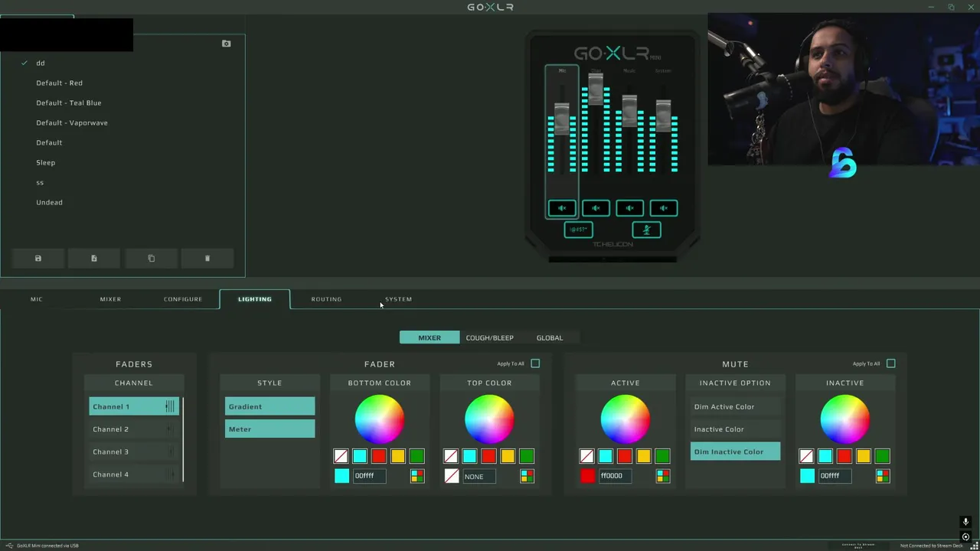Open the profile folder settings icon
Screen dimensions: 980x551
[x=226, y=44]
